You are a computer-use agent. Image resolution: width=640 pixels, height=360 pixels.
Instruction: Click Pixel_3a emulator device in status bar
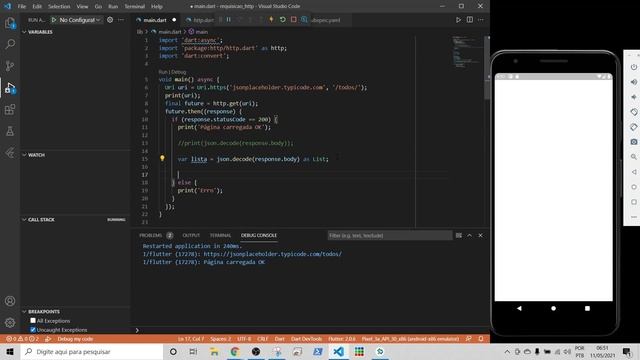point(410,339)
